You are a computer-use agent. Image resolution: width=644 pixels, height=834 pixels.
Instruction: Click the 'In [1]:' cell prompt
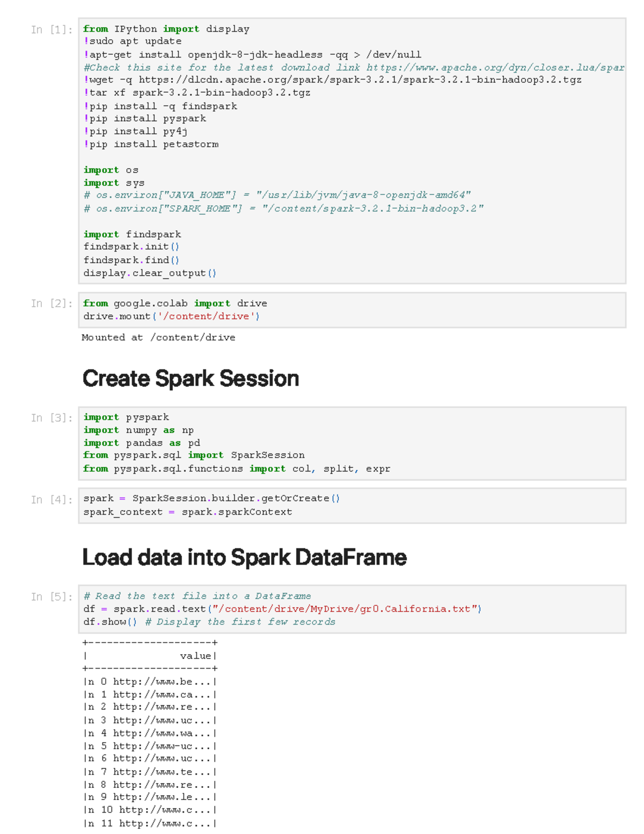point(52,30)
